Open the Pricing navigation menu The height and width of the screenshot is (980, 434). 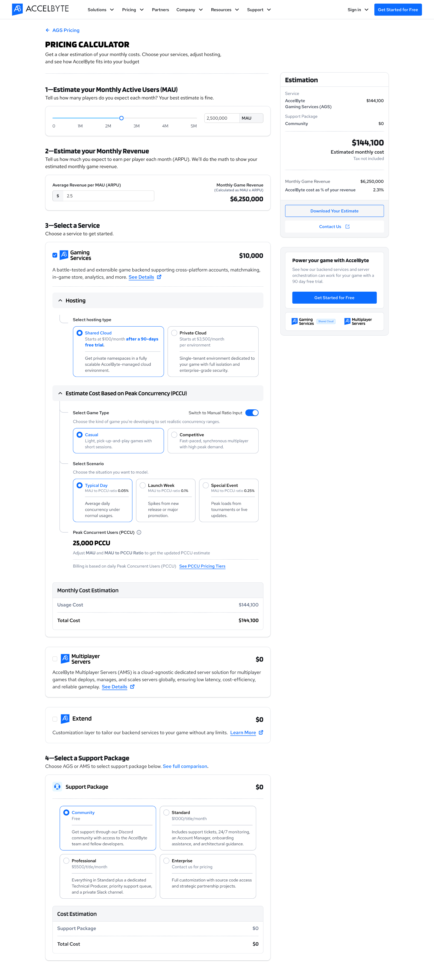click(x=132, y=10)
